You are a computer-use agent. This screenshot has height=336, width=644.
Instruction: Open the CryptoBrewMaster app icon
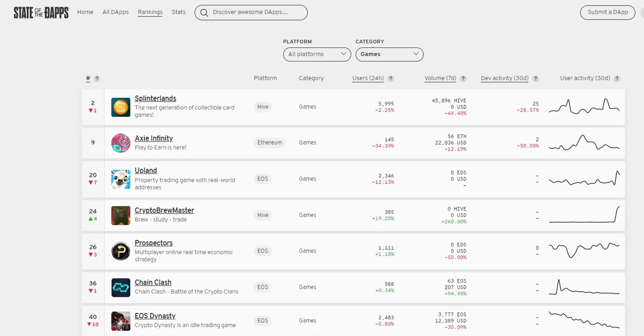click(121, 216)
